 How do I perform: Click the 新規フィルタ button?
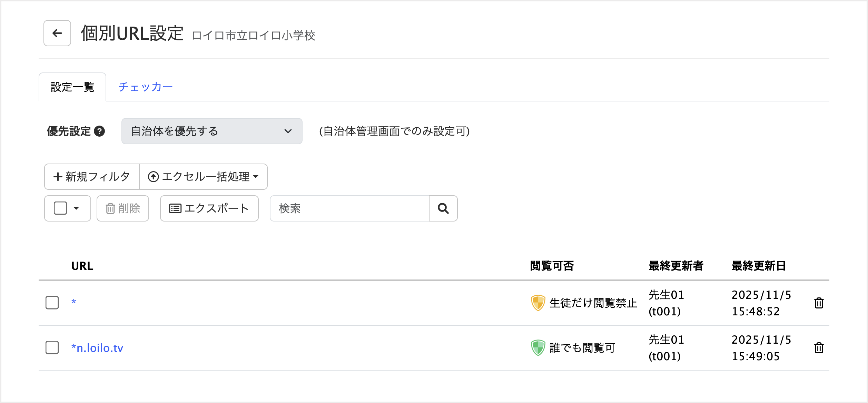click(92, 177)
